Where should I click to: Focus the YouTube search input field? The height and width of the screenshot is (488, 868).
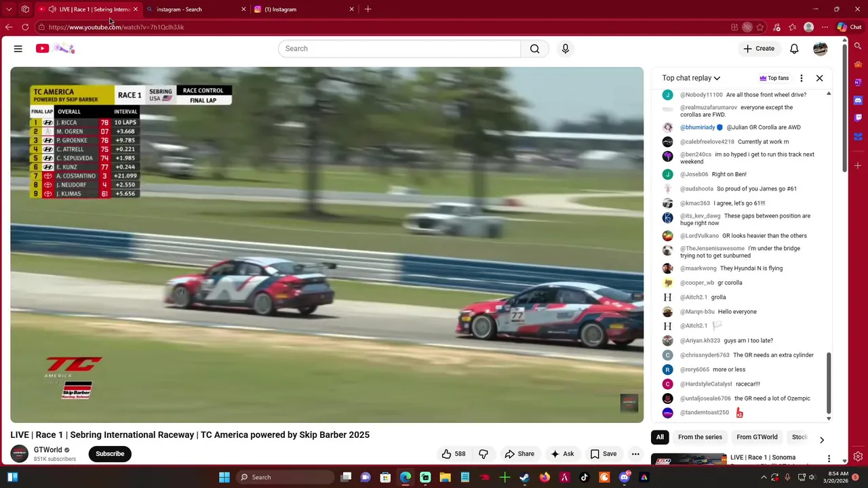pos(399,49)
